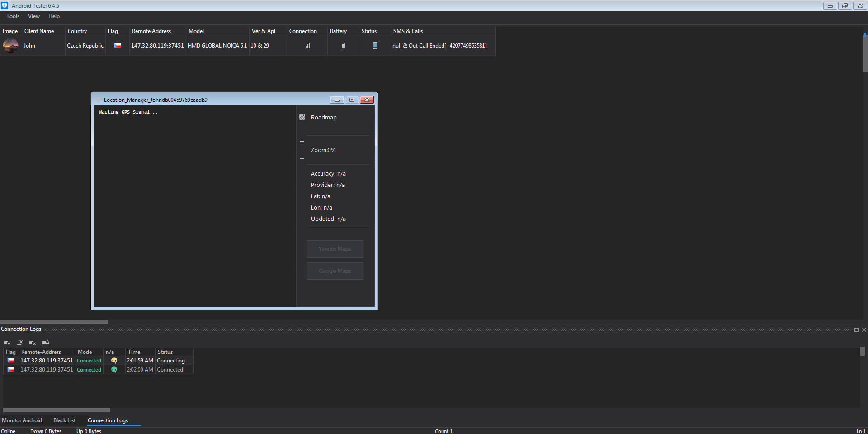Screen dimensions: 868x434
Task: Click the Czech flag in client row
Action: coord(118,45)
